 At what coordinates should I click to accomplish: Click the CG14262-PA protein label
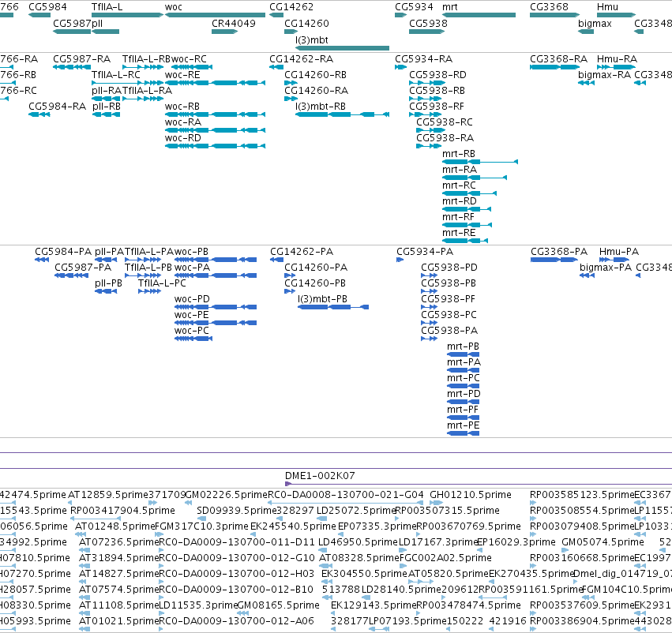coord(302,252)
